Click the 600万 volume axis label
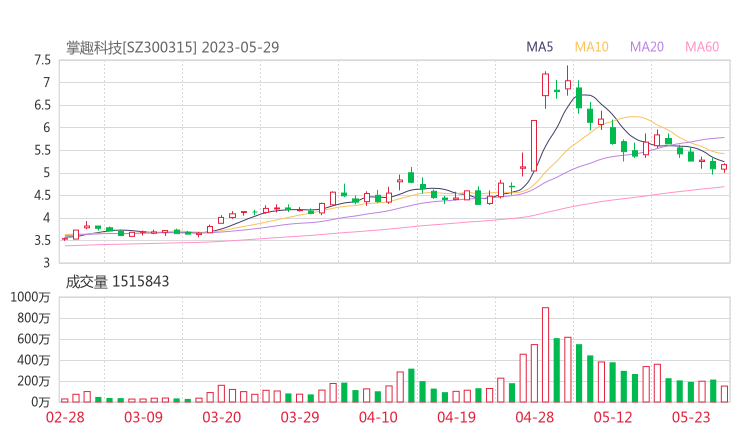The width and height of the screenshot is (740, 440). coord(34,339)
